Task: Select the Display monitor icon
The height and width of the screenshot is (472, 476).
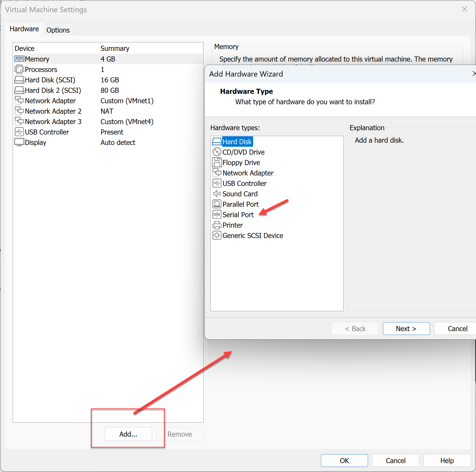Action: tap(19, 142)
